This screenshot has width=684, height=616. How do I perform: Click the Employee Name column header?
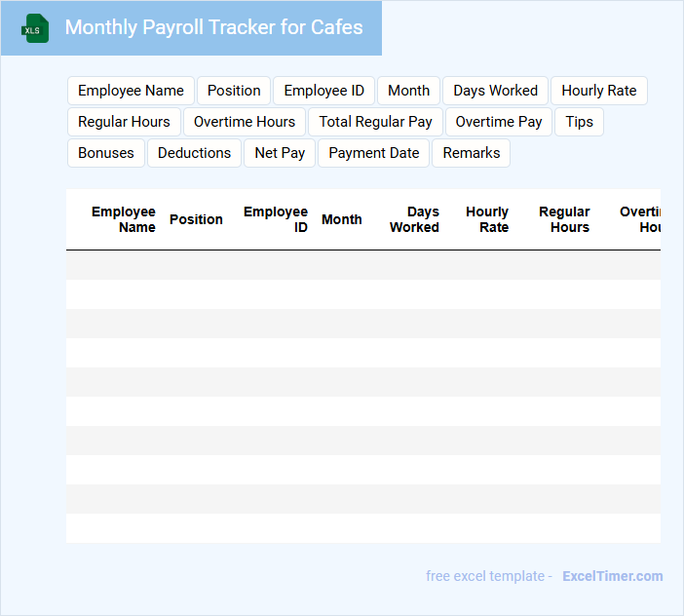(x=124, y=219)
